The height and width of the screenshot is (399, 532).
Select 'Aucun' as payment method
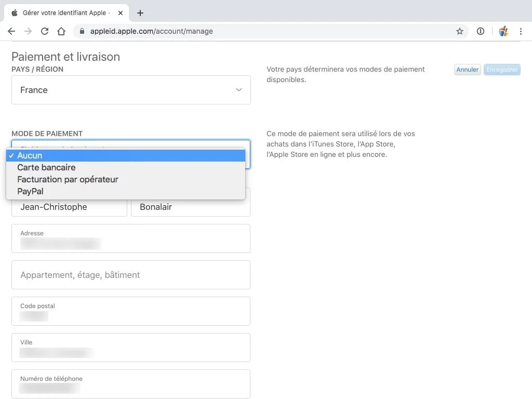coord(30,155)
